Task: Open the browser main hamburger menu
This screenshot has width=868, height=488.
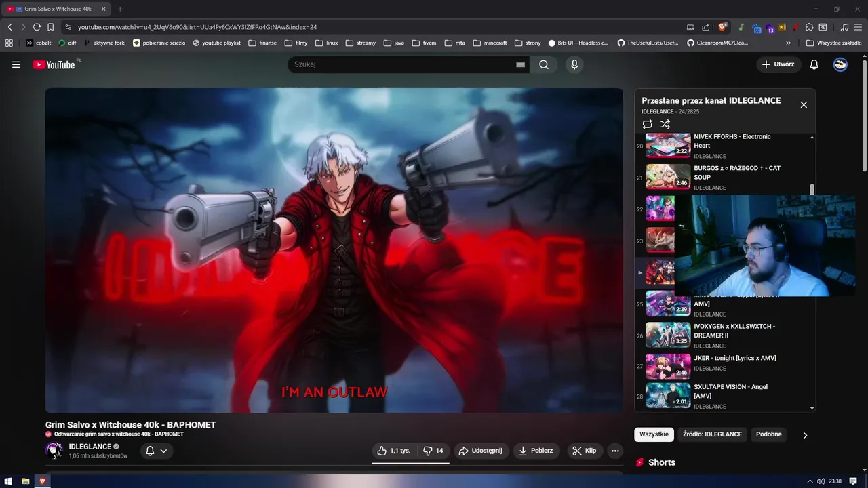Action: click(x=859, y=27)
